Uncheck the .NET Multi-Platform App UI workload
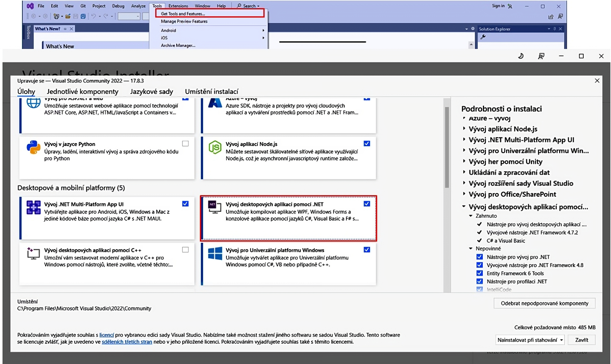Image resolution: width=611 pixels, height=364 pixels. pyautogui.click(x=185, y=204)
